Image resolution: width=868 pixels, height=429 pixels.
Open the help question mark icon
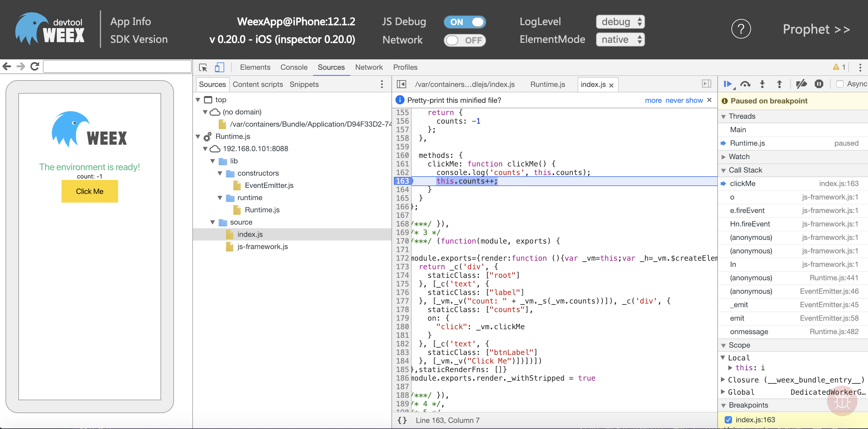[741, 29]
